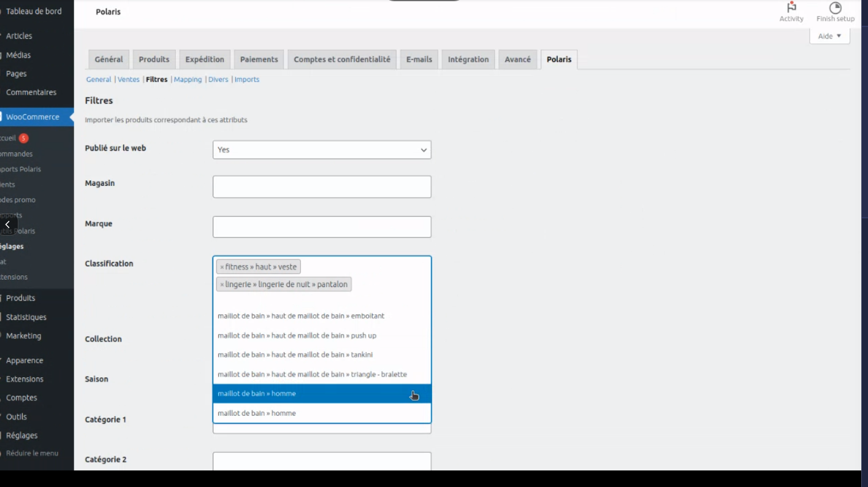
Task: Open Statistiques in the sidebar menu
Action: pyautogui.click(x=26, y=317)
